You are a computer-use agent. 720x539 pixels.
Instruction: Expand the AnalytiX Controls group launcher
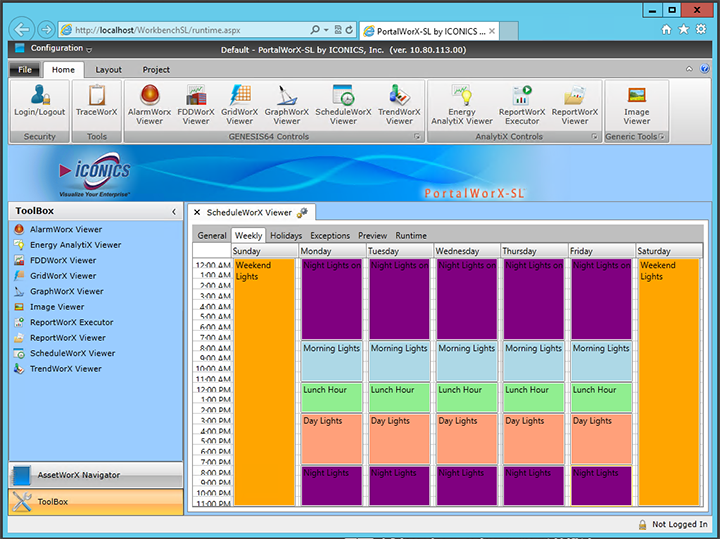[594, 136]
